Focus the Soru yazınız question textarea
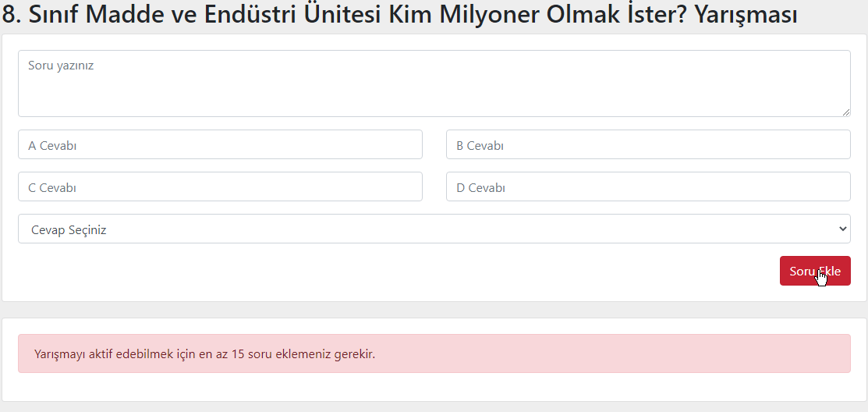868x412 pixels. (434, 83)
